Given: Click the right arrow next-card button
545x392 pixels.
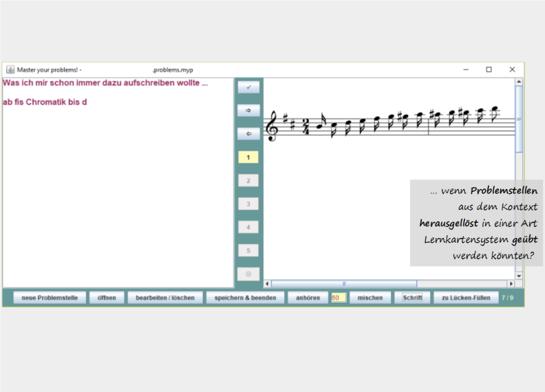Looking at the screenshot, I should (248, 110).
